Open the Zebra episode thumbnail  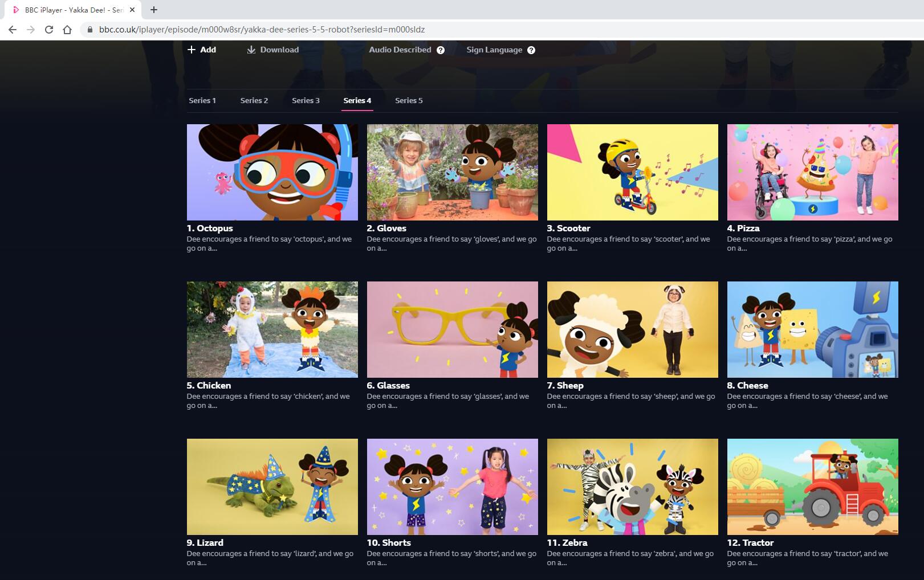pyautogui.click(x=633, y=487)
